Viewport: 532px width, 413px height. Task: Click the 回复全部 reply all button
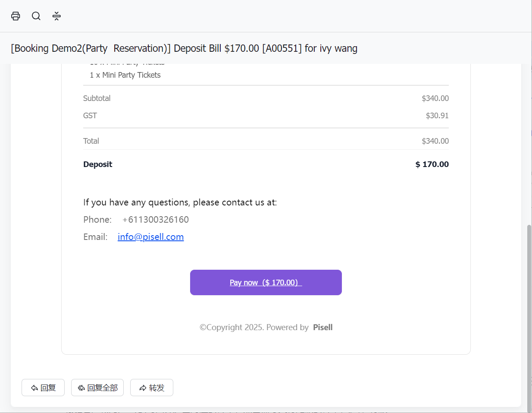[x=97, y=388]
